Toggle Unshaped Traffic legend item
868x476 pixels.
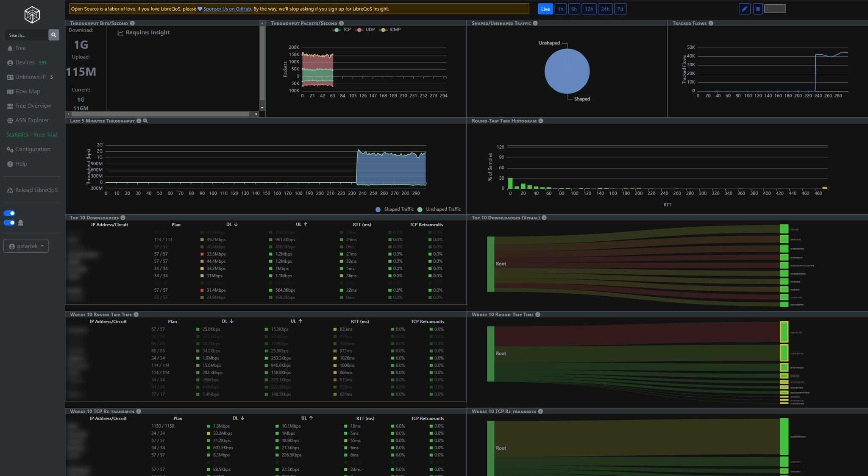pos(439,209)
